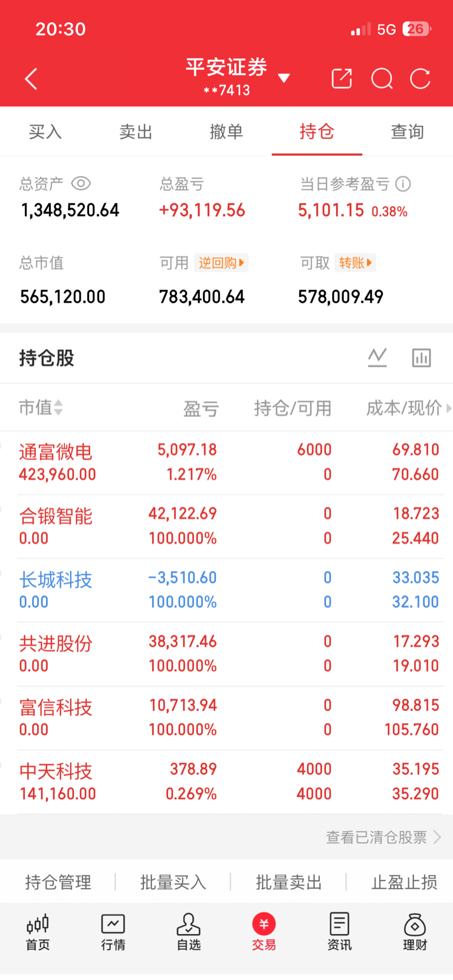Tap the 总市值 value 565,120.00
This screenshot has width=453, height=980.
point(63,296)
